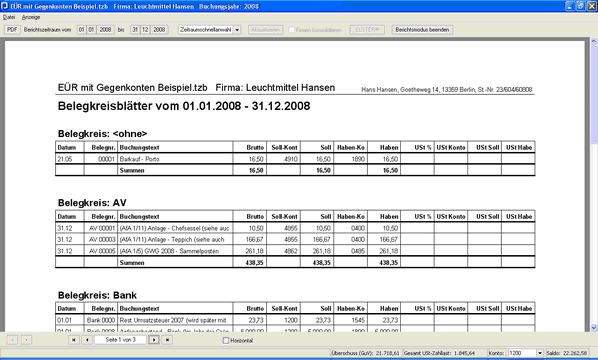Open the Datei menu

(9, 17)
